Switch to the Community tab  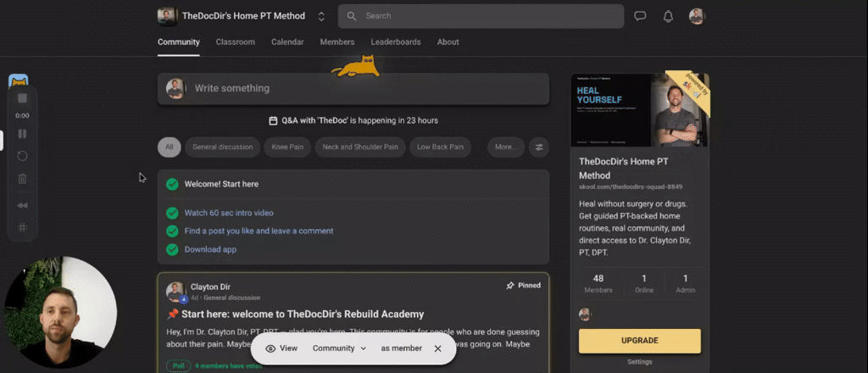pos(178,42)
